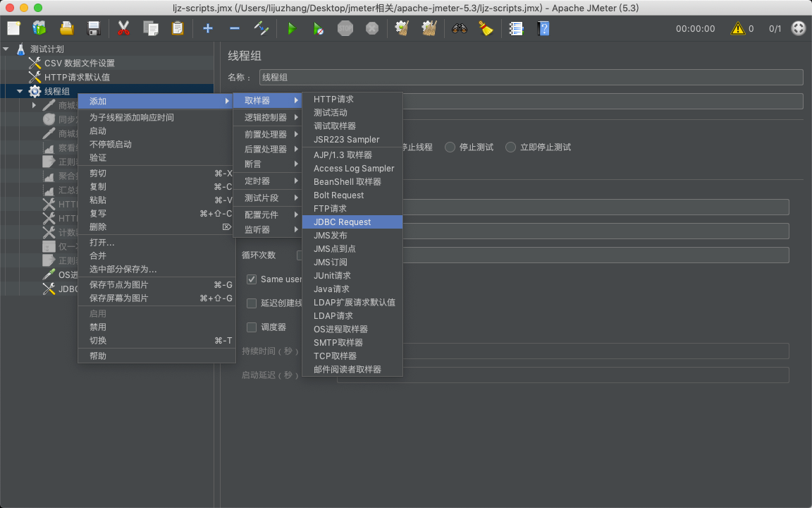This screenshot has height=508, width=812.
Task: Click the Shutdown test icon
Action: 372,28
